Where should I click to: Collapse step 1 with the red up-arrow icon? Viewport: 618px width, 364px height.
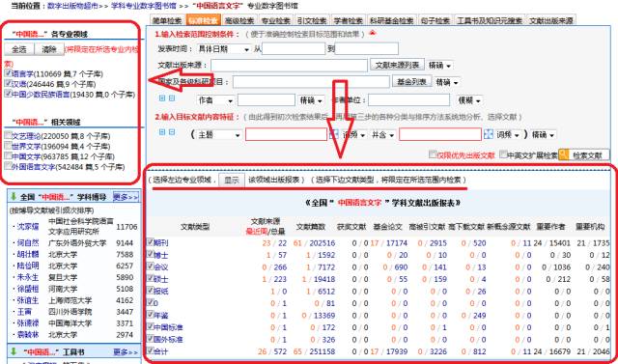coord(372,33)
